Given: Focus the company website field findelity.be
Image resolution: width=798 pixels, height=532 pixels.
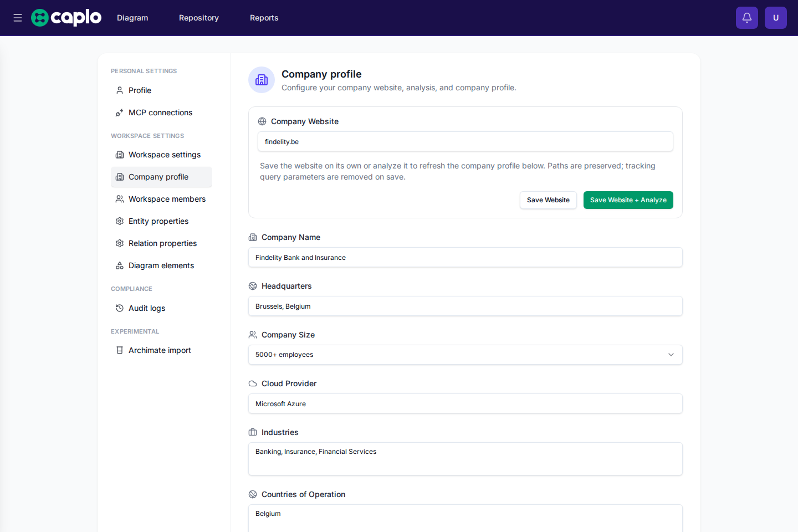Looking at the screenshot, I should click(465, 141).
